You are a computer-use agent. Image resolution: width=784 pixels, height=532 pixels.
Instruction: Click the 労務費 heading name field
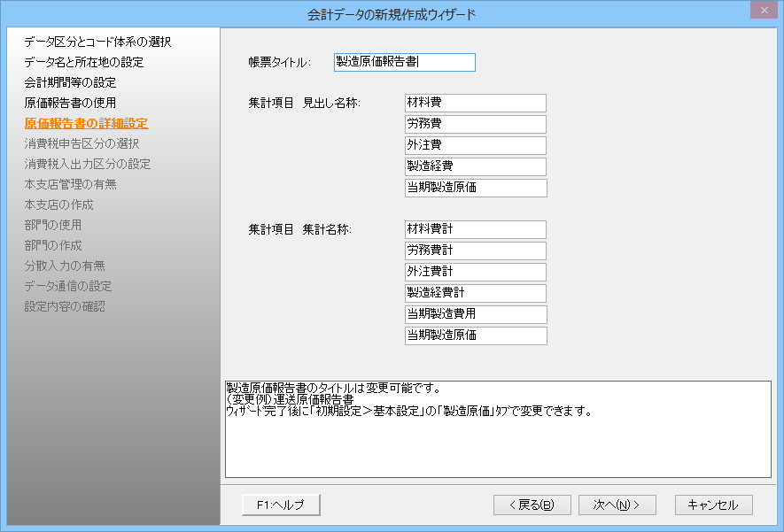475,124
